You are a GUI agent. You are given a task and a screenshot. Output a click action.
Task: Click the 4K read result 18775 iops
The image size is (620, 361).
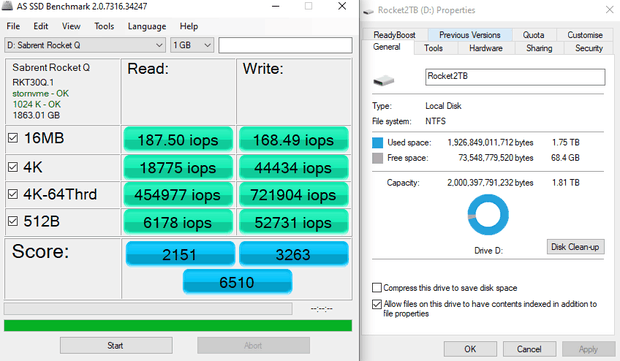point(178,168)
